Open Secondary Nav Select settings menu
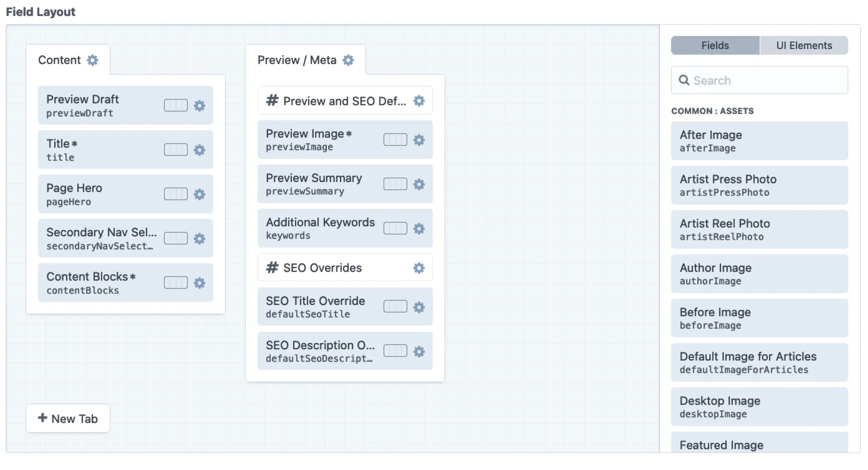The width and height of the screenshot is (868, 470). click(199, 239)
